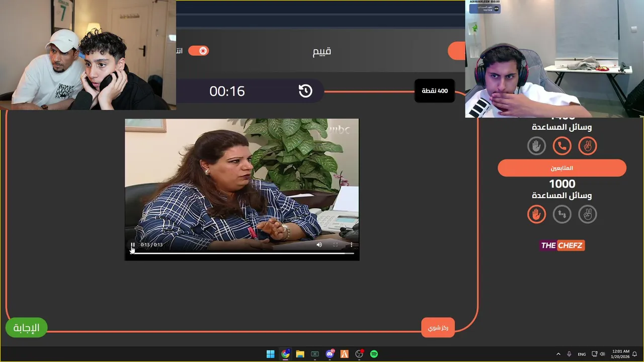
Task: Open the network status icon
Action: coord(594,354)
